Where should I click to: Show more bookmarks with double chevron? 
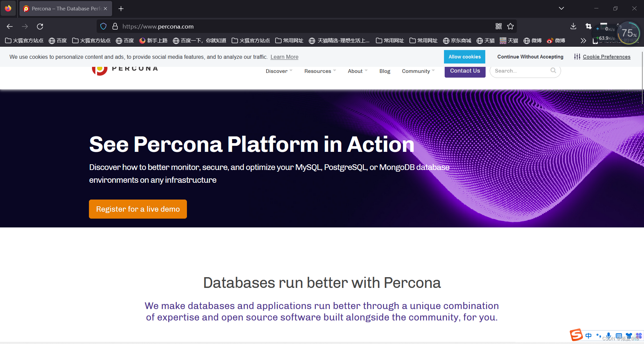583,41
